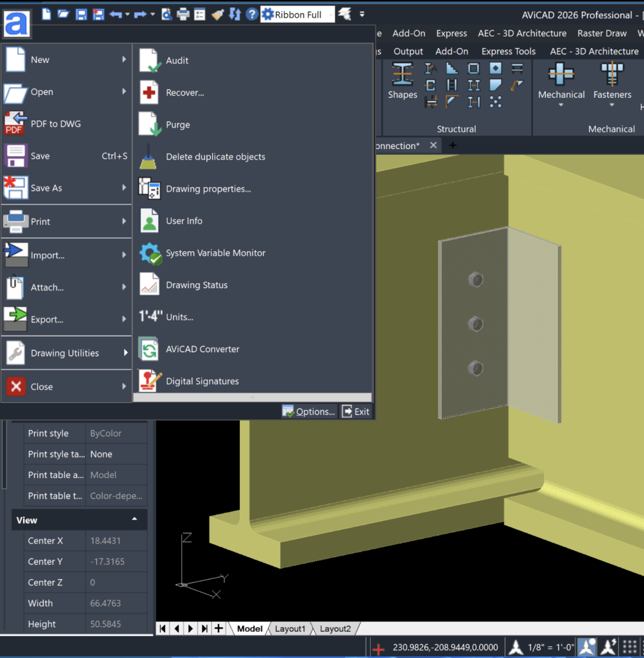Open Drawing properties... icon
This screenshot has width=644, height=658.
(x=149, y=188)
